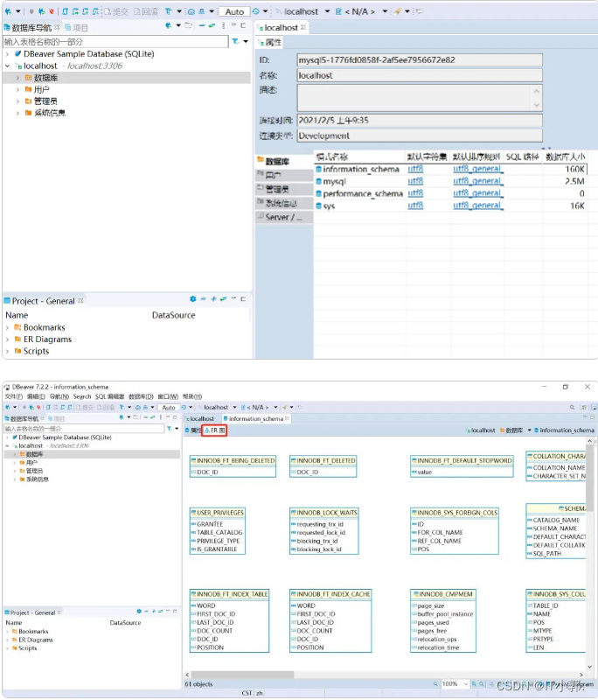Open 帮助(H) menu in lower window
The height and width of the screenshot is (700, 598).
[192, 396]
